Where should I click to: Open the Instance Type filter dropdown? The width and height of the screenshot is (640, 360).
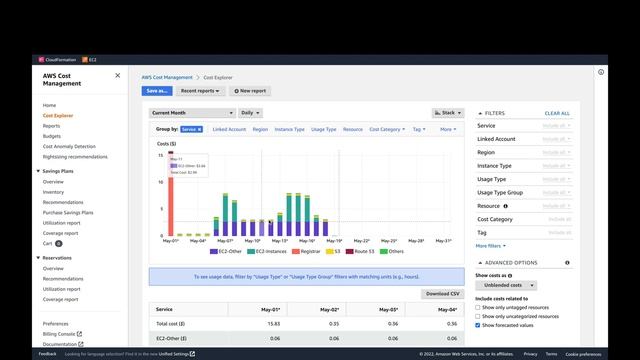[556, 166]
